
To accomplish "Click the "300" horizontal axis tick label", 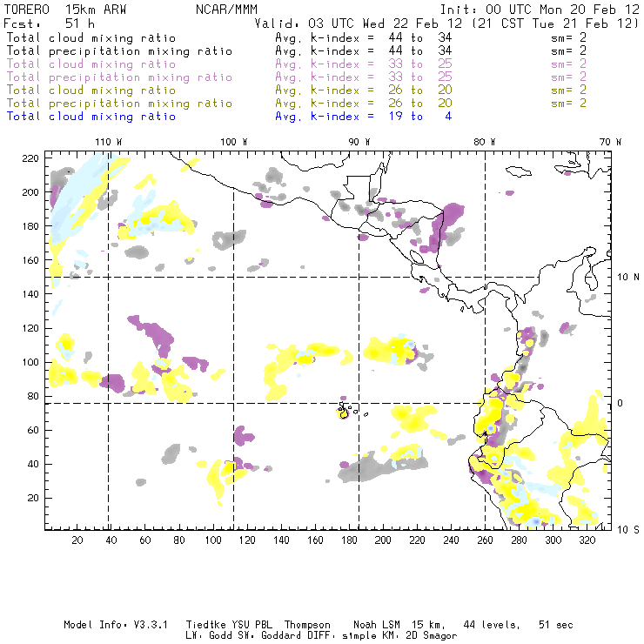I will coord(553,540).
